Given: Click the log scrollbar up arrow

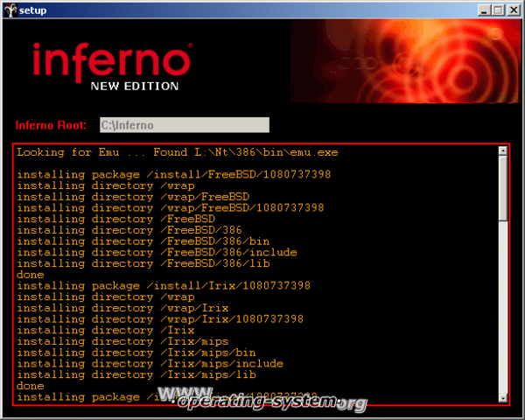Looking at the screenshot, I should pos(502,151).
